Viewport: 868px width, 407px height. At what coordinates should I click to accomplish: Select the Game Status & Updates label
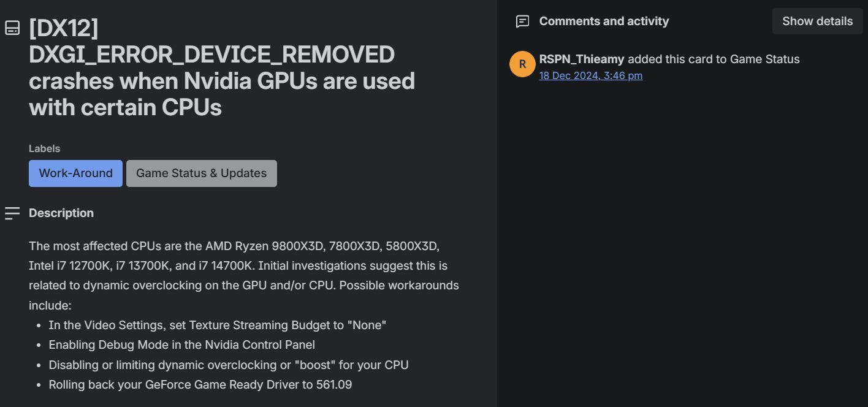point(201,173)
